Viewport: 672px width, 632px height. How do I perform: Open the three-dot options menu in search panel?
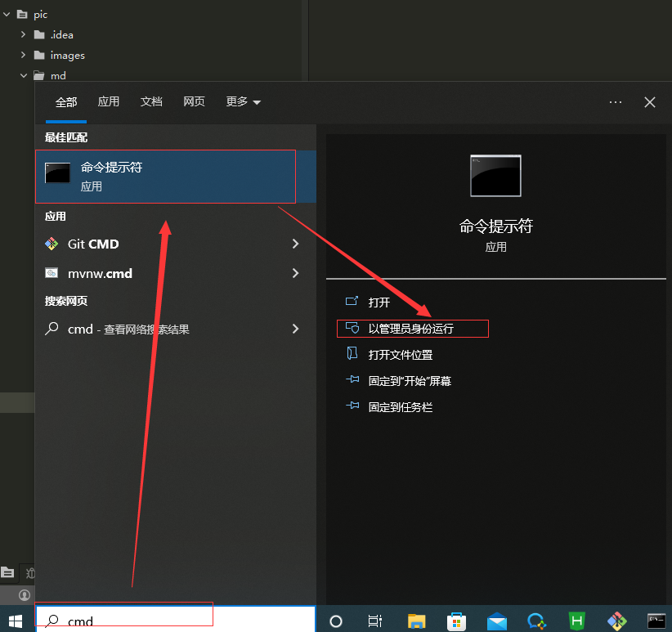coord(616,102)
